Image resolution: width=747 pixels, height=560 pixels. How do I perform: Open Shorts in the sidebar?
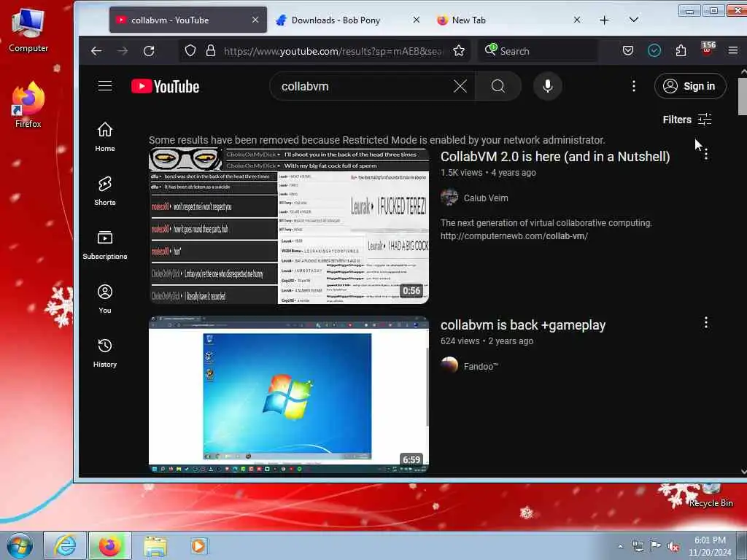tap(105, 191)
